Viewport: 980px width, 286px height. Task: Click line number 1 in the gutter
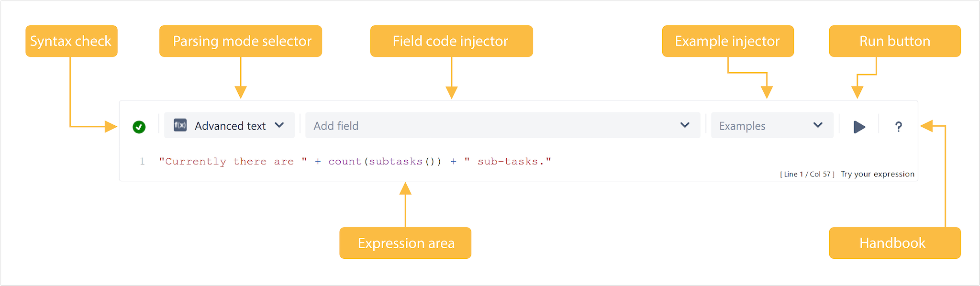142,162
